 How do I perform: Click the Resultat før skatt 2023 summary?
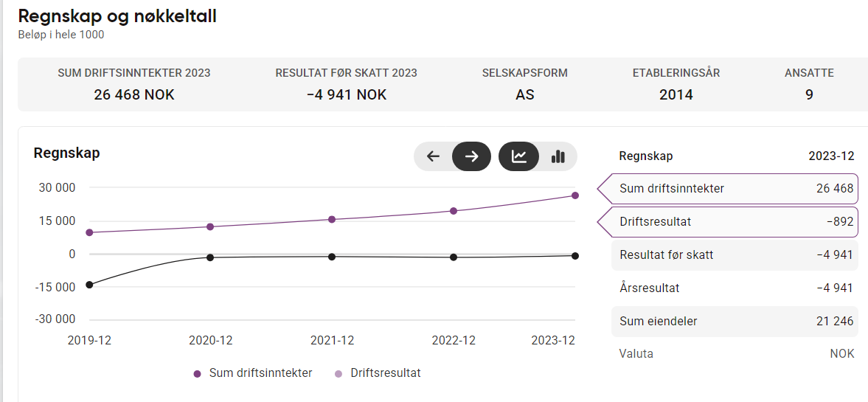tap(346, 84)
